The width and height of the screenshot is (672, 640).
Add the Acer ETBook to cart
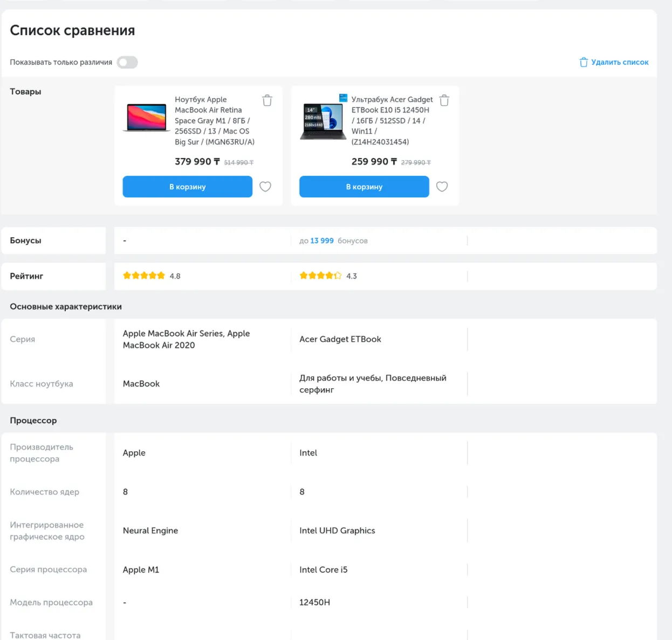click(x=364, y=187)
